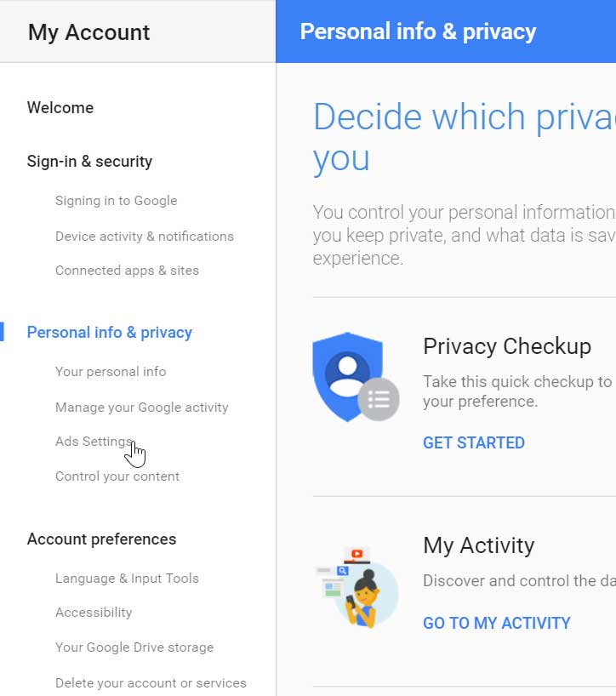
Task: Click the checklist badge on the Privacy Checkup shield
Action: click(x=378, y=399)
